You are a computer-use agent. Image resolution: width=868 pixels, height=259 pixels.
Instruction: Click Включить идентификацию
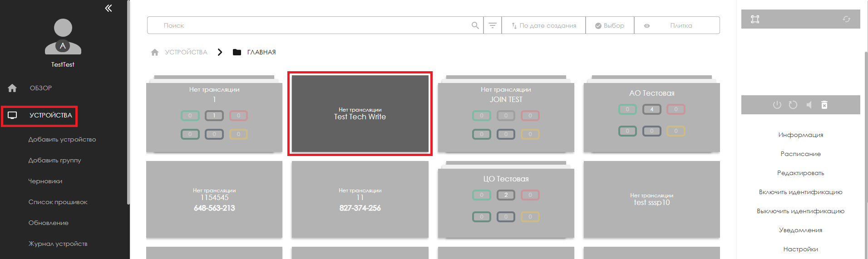(800, 192)
